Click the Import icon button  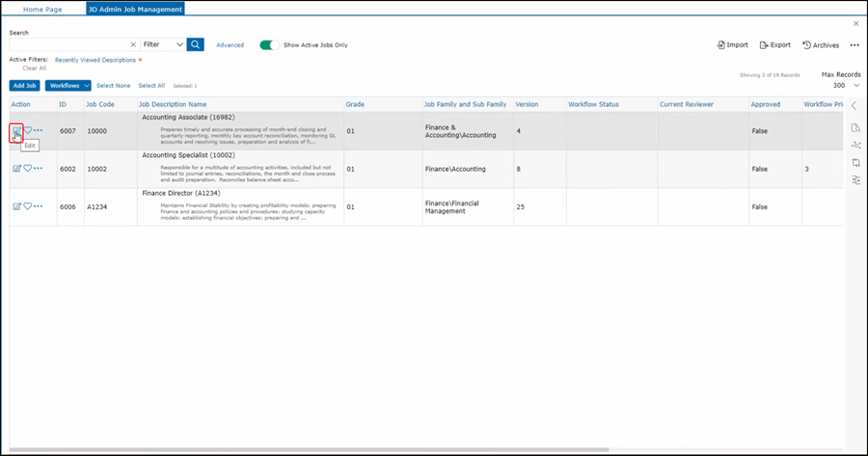pos(733,44)
